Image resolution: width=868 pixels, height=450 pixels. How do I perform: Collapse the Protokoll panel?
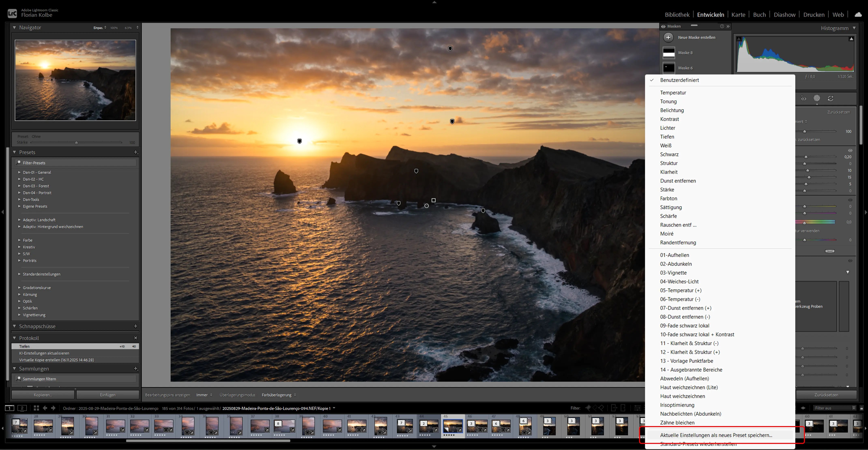(14, 338)
